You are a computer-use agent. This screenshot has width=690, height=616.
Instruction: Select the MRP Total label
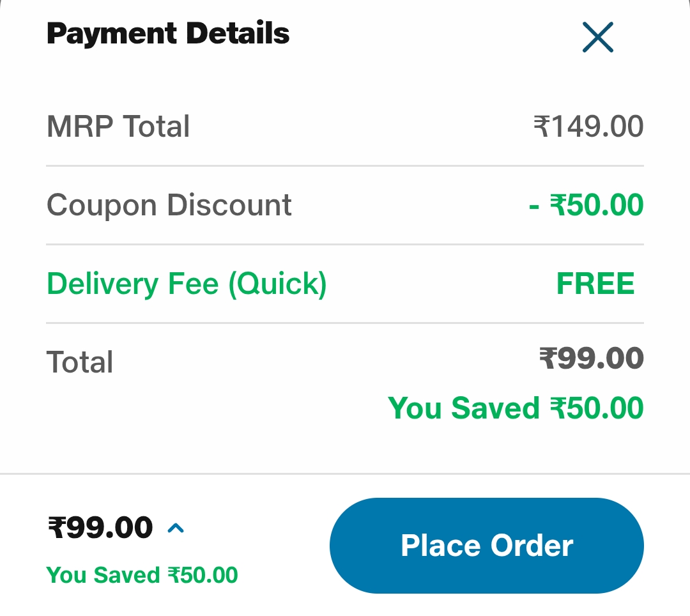(x=118, y=127)
